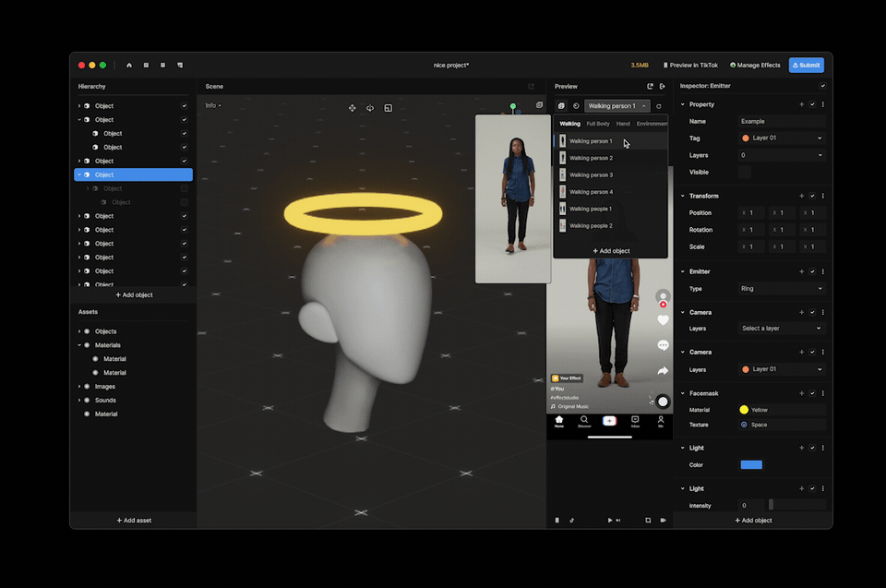886x588 pixels.
Task: Switch to the Full Body tab
Action: click(x=598, y=124)
